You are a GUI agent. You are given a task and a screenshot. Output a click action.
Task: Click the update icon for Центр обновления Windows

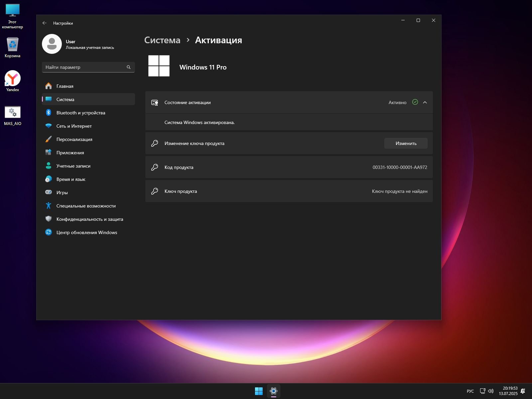[49, 232]
